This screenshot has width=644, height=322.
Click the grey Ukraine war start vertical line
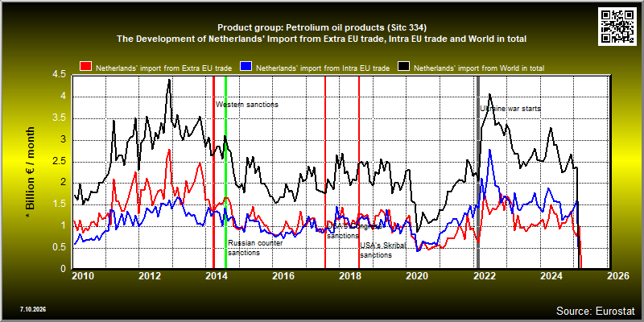pos(478,172)
